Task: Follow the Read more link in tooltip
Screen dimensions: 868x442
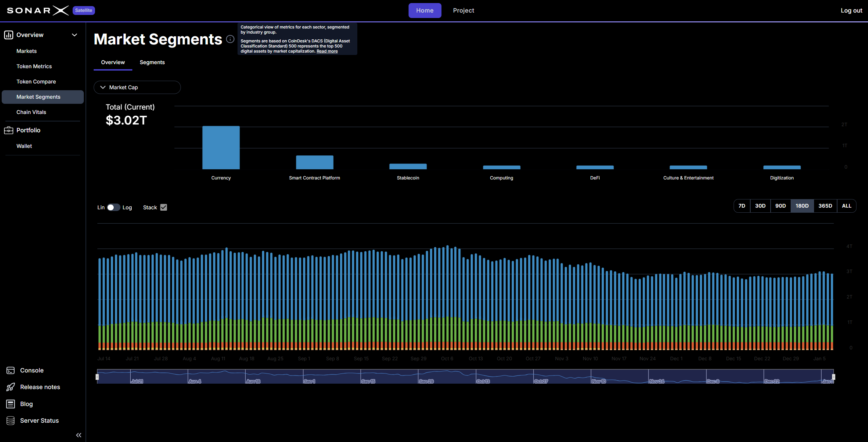Action: [327, 51]
